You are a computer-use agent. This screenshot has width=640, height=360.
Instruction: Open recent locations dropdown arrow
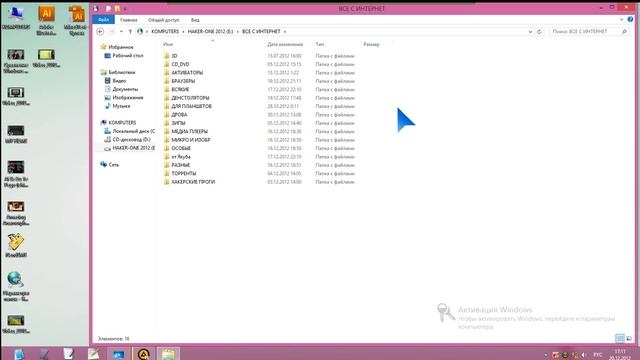coord(121,31)
